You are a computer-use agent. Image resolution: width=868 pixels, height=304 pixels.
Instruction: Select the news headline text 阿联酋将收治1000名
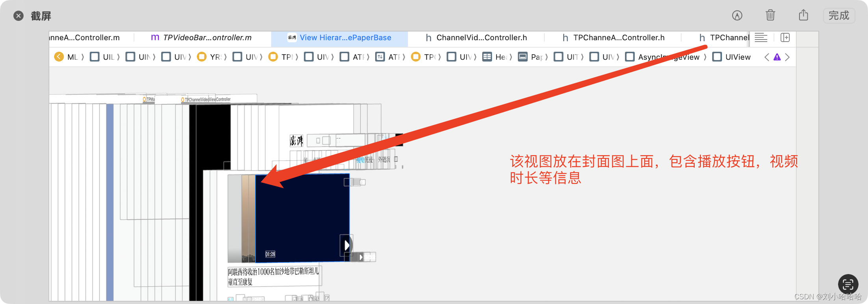pos(274,276)
